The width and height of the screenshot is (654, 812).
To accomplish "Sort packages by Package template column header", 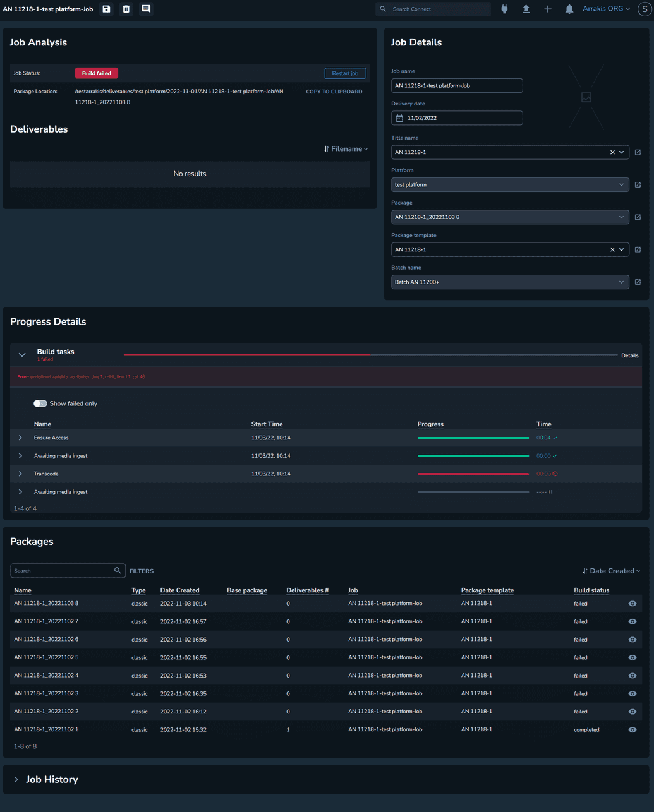I will point(487,590).
